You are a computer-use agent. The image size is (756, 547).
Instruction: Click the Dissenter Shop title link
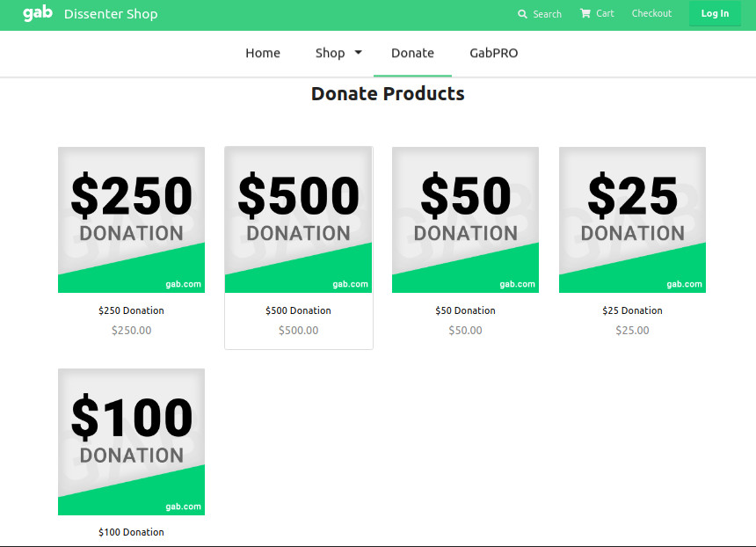111,13
